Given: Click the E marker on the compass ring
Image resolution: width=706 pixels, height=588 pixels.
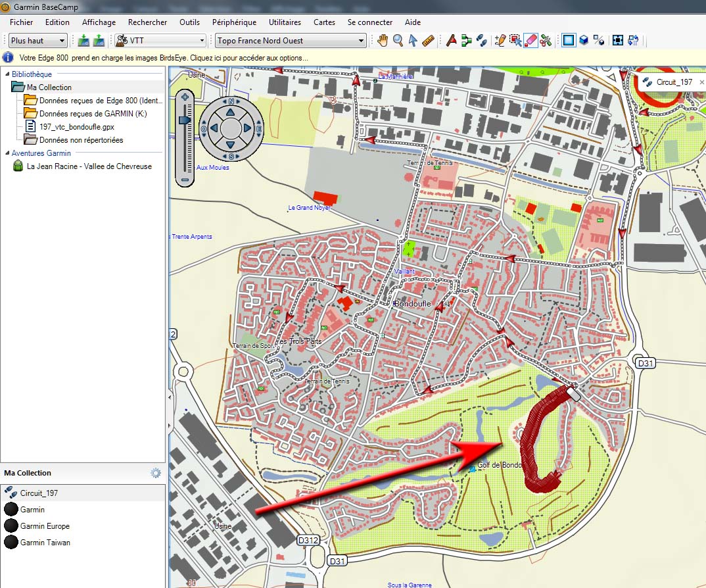Looking at the screenshot, I should [260, 129].
